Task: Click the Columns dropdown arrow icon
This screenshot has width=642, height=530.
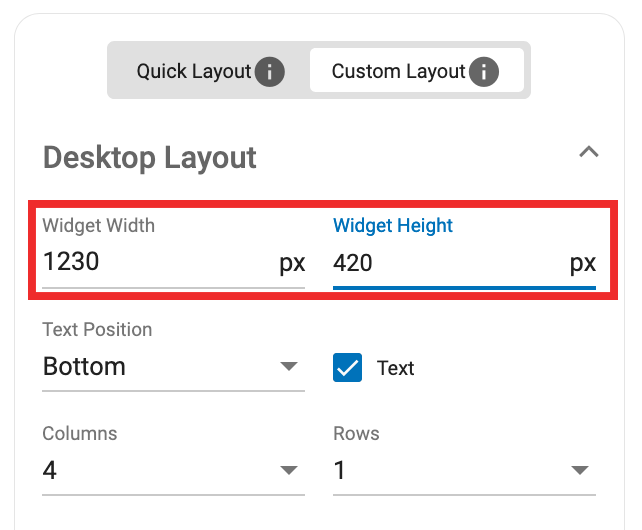Action: click(289, 470)
